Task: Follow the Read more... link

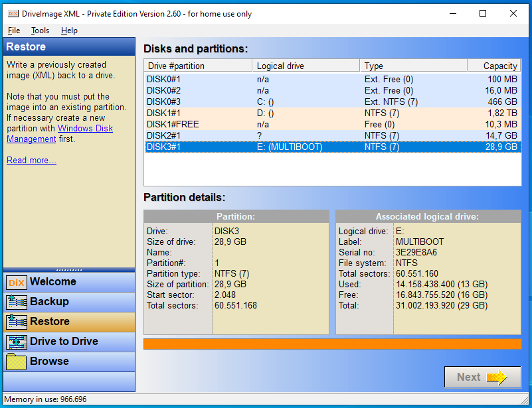Action: click(31, 160)
